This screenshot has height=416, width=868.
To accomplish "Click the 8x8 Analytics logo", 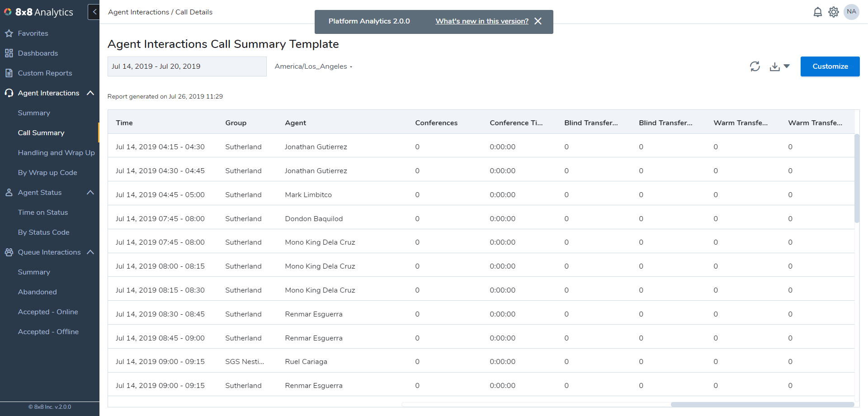I will click(39, 12).
